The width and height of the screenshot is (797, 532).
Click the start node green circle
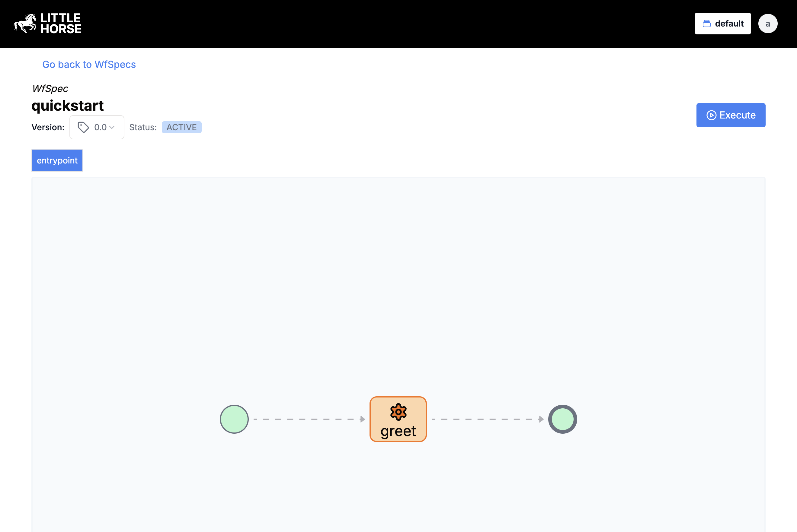(x=235, y=419)
